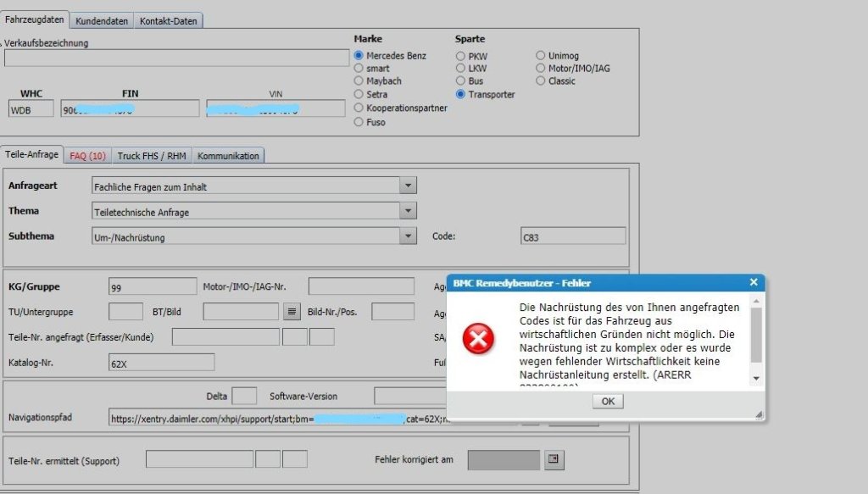Switch to the Kundendaten tab
Screen dimensions: 868x494
pos(101,20)
